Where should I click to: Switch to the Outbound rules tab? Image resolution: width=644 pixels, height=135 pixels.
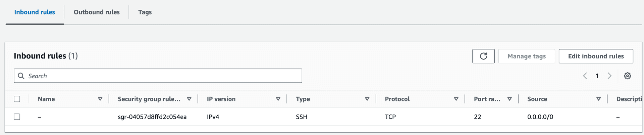point(97,12)
